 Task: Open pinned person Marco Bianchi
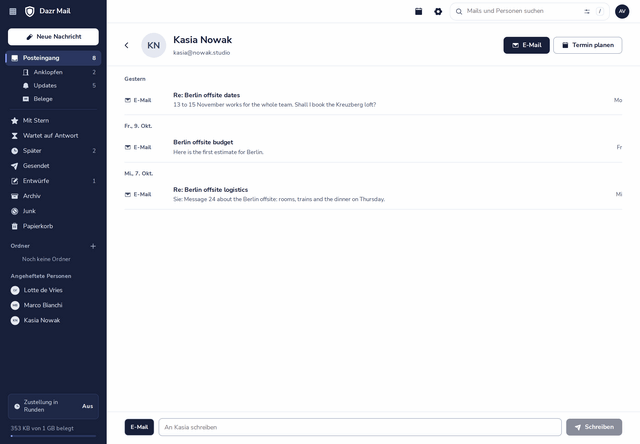(x=53, y=305)
